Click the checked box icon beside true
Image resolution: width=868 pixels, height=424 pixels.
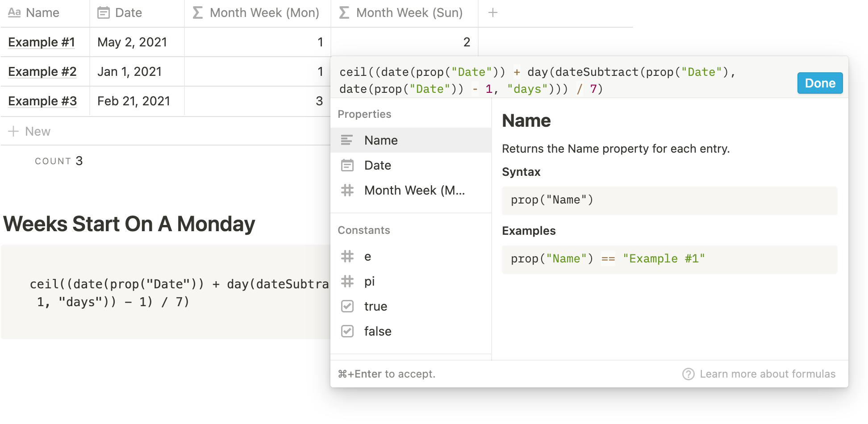click(348, 306)
